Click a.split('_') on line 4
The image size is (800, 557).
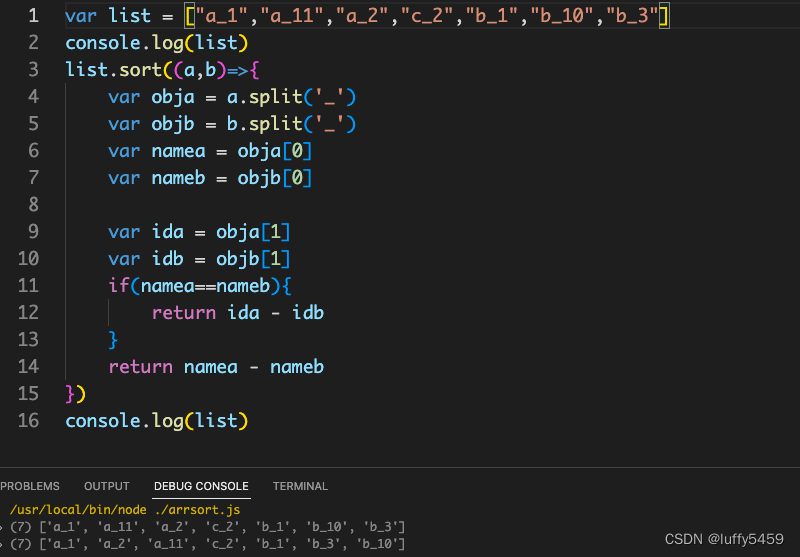tap(291, 97)
